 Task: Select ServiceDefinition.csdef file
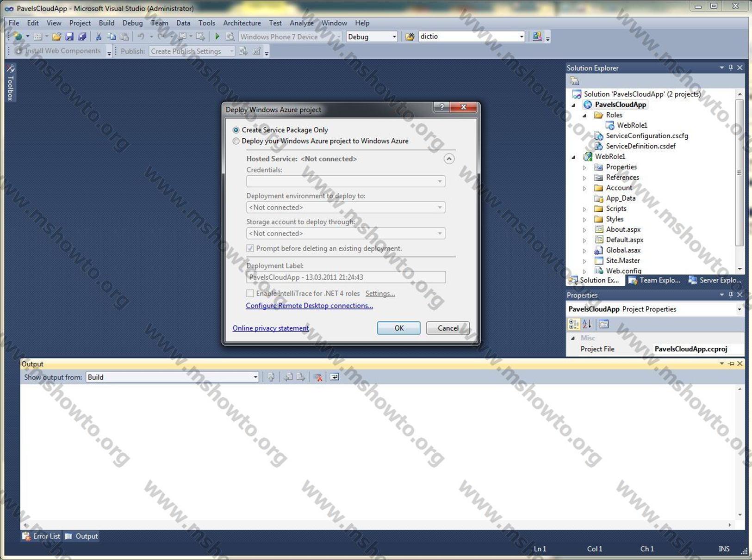click(640, 146)
